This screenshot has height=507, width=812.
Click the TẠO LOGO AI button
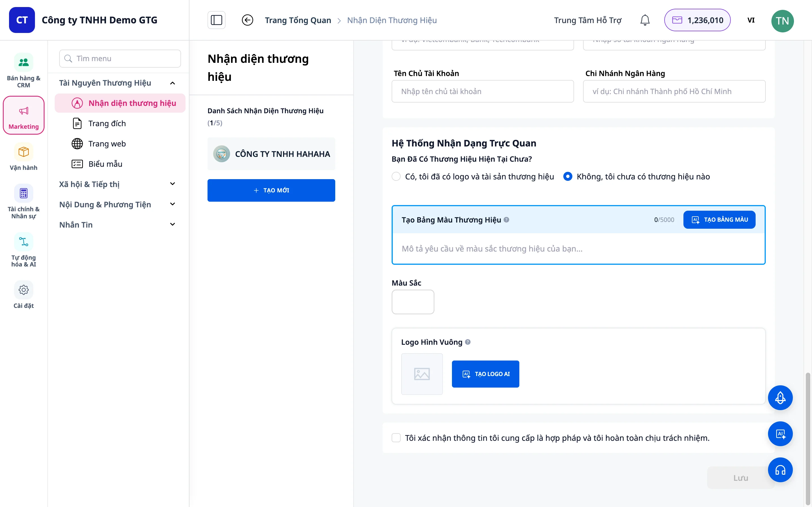485,374
